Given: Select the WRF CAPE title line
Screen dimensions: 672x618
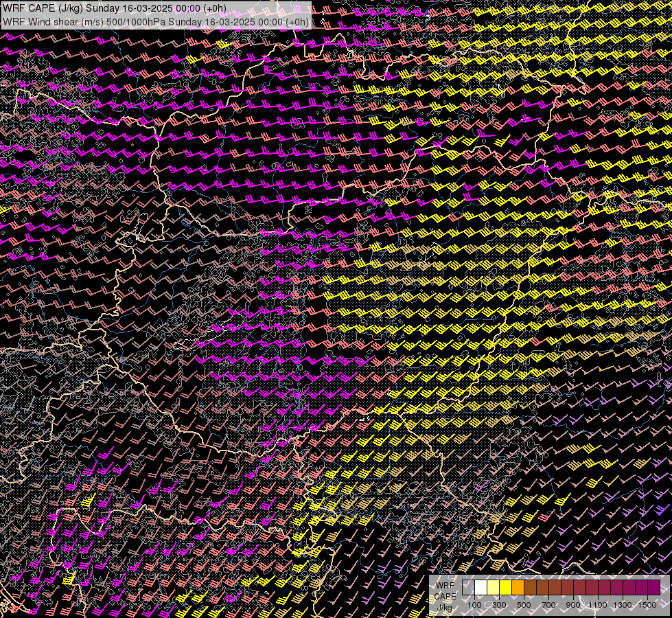Looking at the screenshot, I should pos(115,8).
